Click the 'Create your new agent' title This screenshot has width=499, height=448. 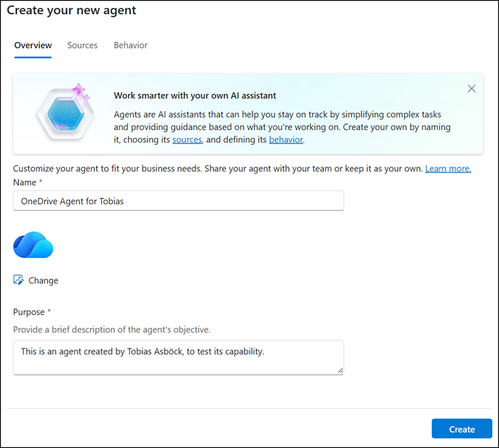pos(71,10)
